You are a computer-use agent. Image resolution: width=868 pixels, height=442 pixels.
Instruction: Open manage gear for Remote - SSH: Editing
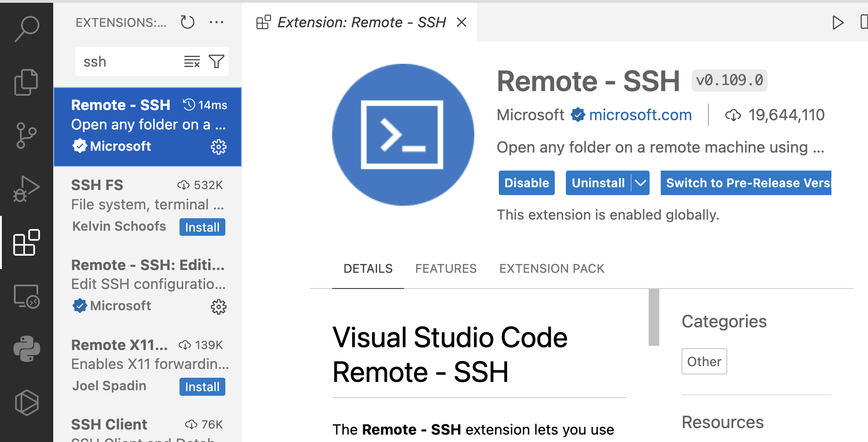tap(218, 307)
